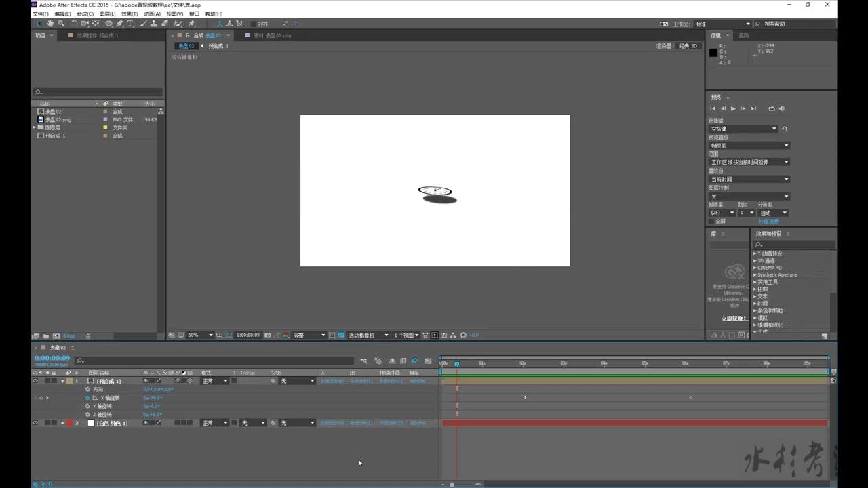Viewport: 868px width, 488px height.
Task: Open the 动画(A) menu
Action: (152, 14)
